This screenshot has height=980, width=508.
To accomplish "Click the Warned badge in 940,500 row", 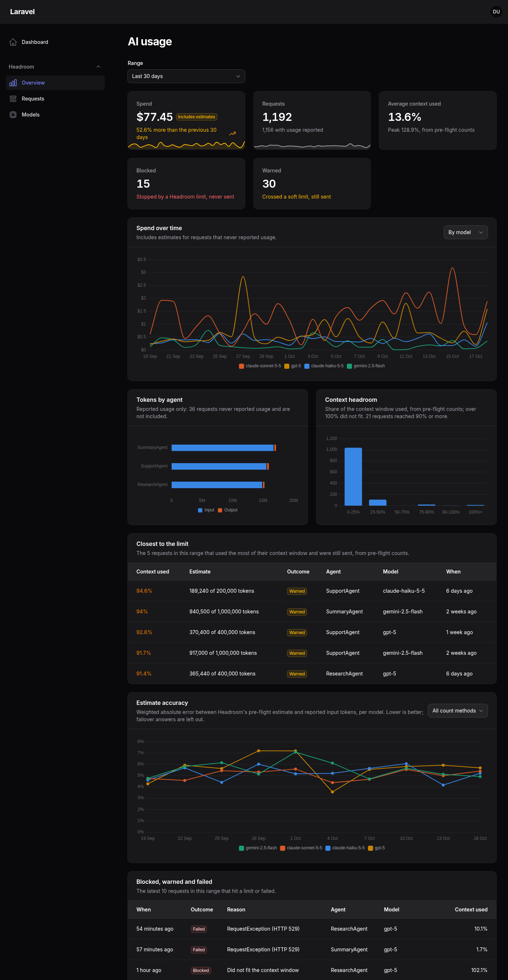I will pos(297,612).
